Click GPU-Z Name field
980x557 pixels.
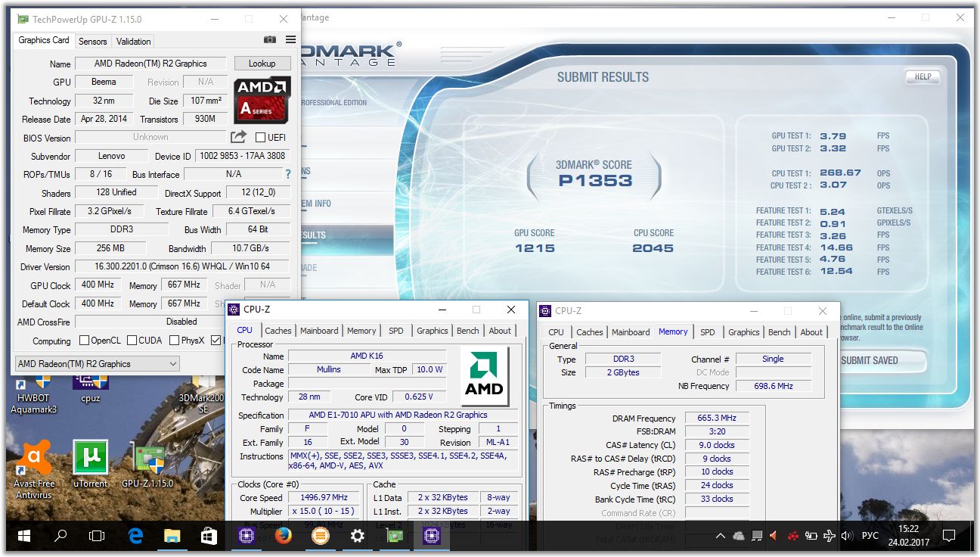(x=150, y=64)
